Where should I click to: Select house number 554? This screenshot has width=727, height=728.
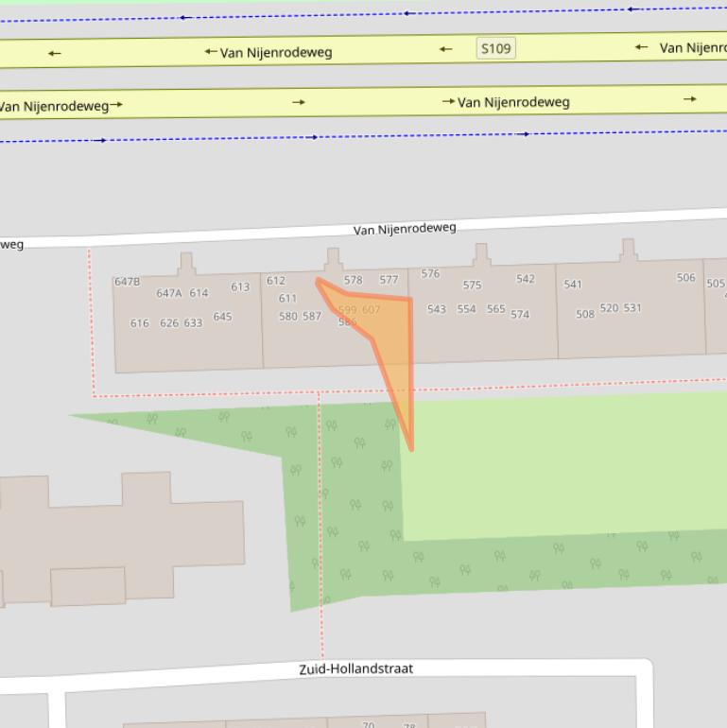click(466, 309)
